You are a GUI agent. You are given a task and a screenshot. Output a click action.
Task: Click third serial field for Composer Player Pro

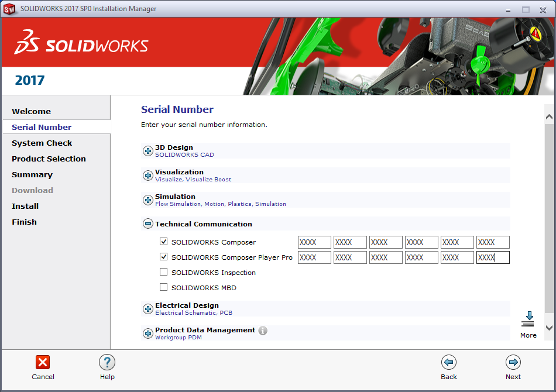coord(386,257)
